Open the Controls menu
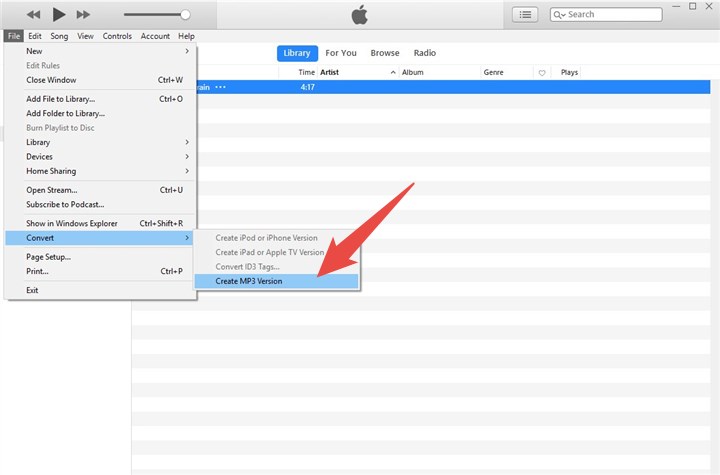The image size is (720, 475). point(117,36)
